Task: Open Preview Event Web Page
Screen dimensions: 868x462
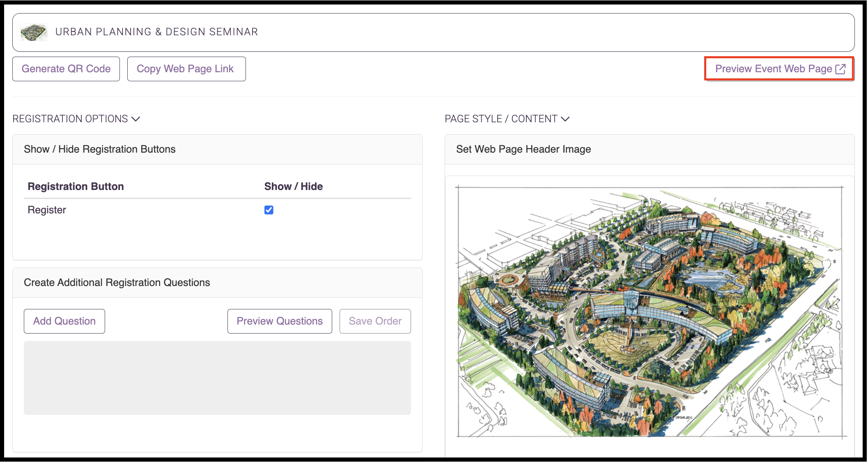Action: point(779,69)
